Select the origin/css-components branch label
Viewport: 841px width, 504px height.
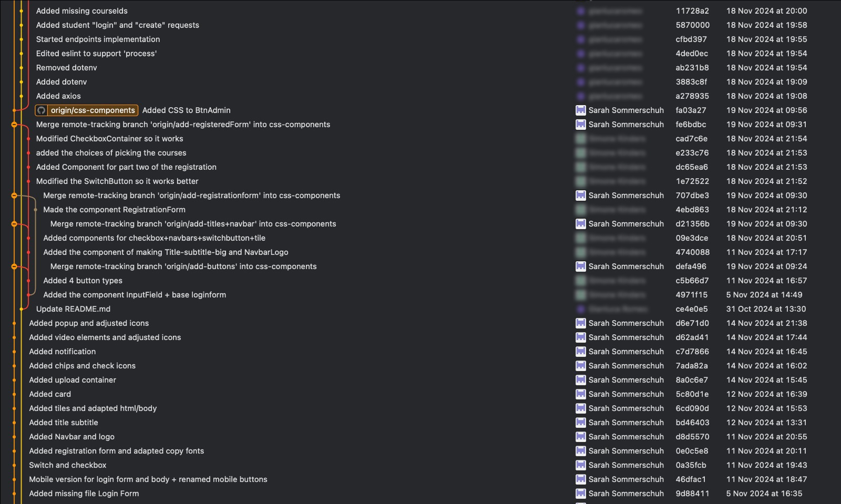coord(93,110)
